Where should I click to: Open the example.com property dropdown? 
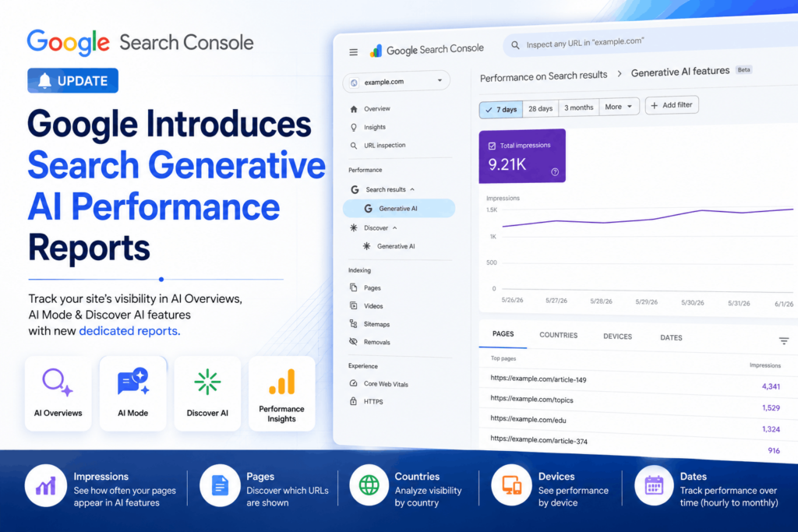point(397,81)
